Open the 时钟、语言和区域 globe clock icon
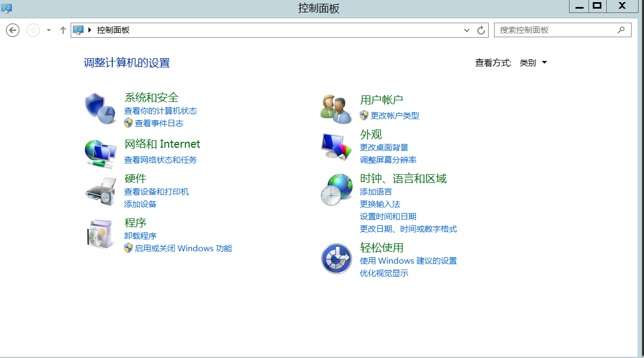The width and height of the screenshot is (644, 358). click(337, 190)
